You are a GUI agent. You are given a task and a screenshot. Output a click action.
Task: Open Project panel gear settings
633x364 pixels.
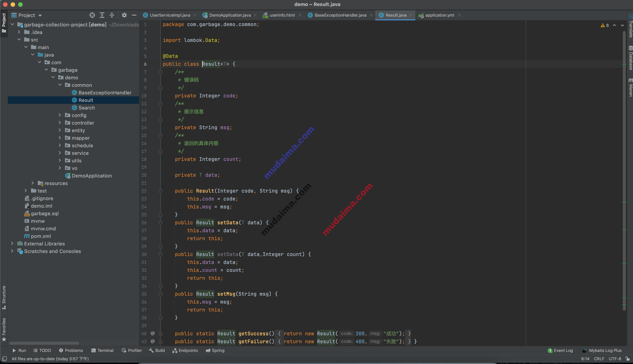124,15
